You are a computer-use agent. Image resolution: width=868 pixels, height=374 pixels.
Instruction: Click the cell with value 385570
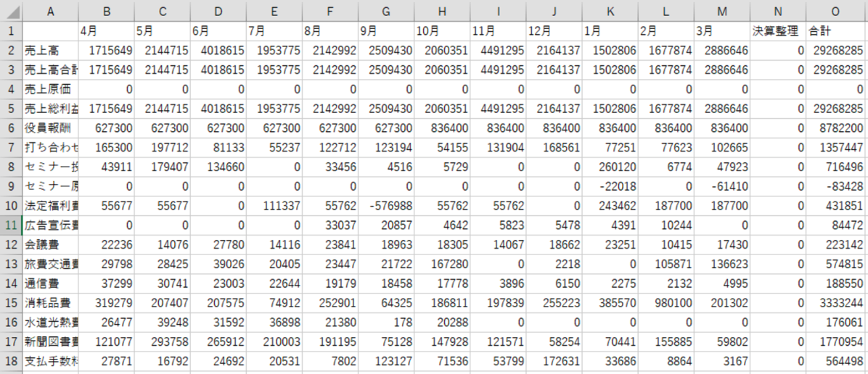tap(610, 304)
